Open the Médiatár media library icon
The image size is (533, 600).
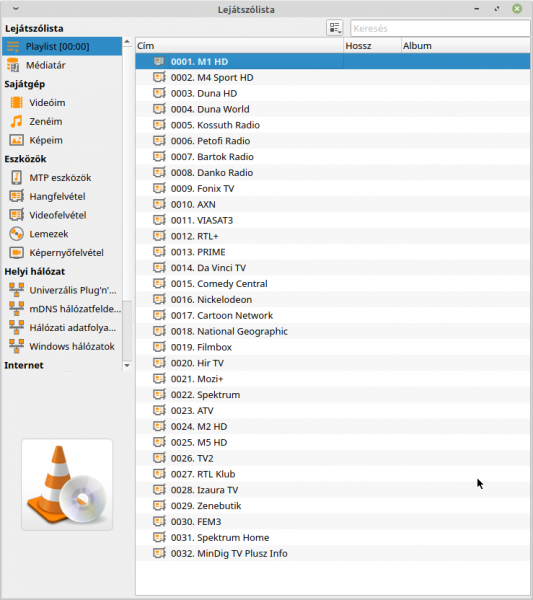click(x=13, y=65)
